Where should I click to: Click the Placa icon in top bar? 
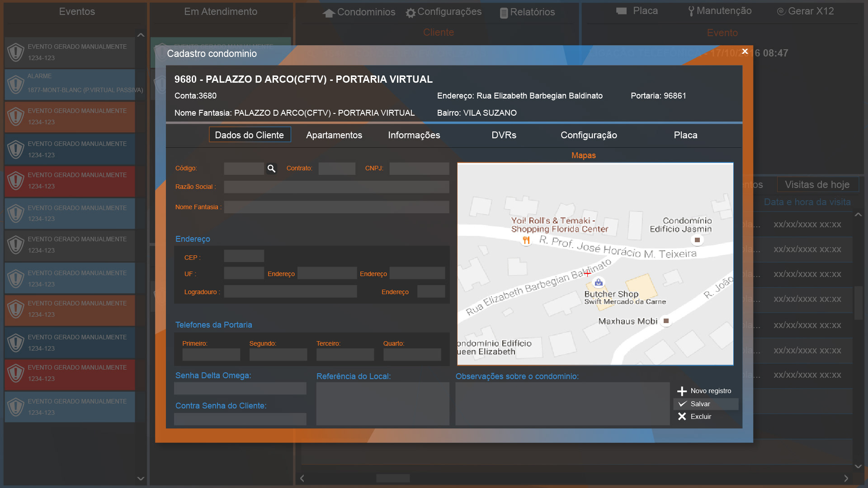click(622, 11)
